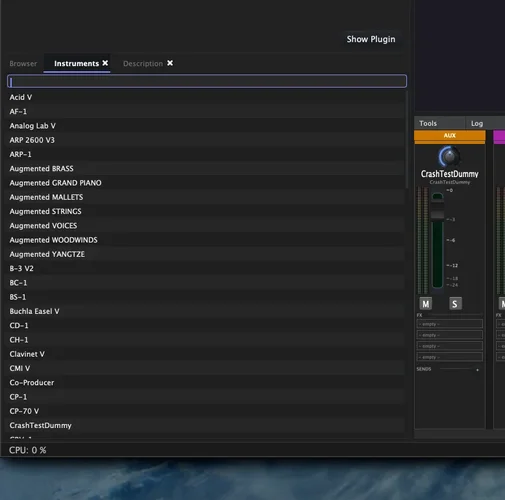Open second empty FX slot on CrashTestDummy
This screenshot has height=500, width=505.
449,335
